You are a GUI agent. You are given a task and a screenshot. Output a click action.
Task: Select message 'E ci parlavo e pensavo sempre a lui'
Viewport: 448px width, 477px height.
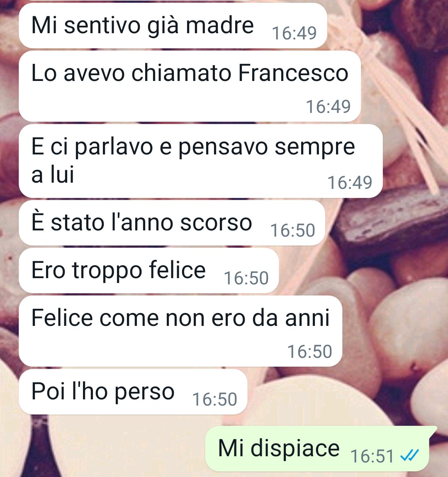click(201, 161)
